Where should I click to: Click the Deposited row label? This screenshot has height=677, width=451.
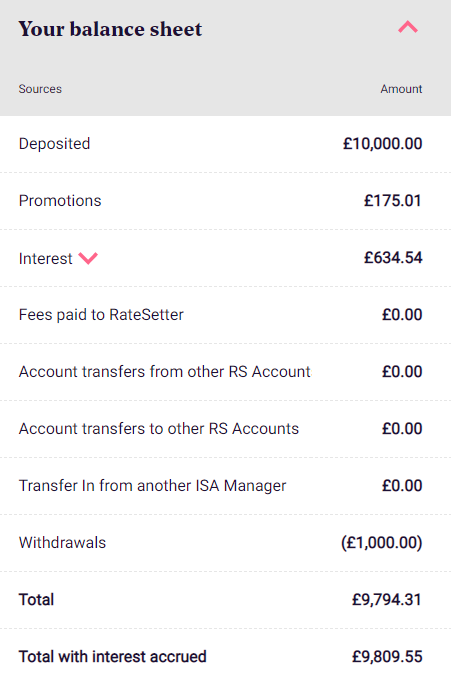[x=54, y=144]
